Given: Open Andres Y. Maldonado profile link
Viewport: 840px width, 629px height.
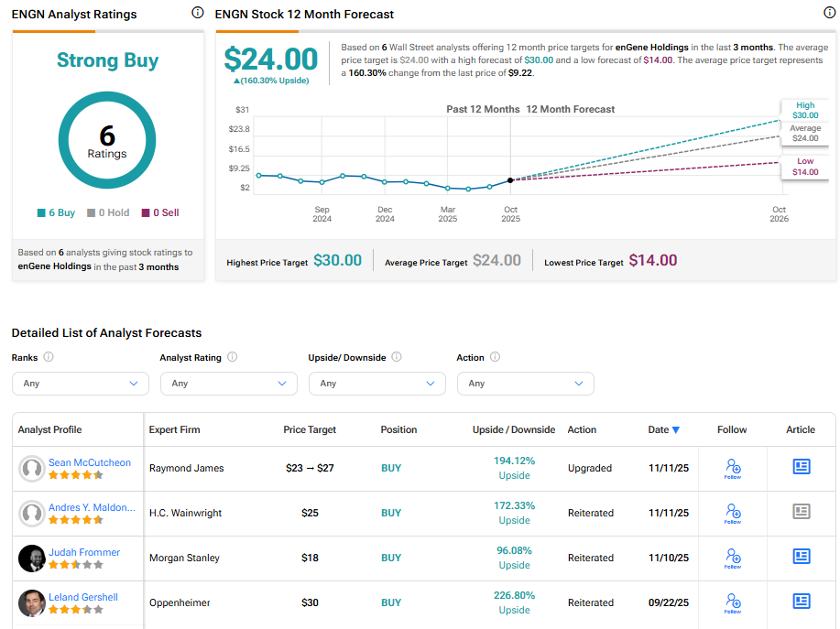Looking at the screenshot, I should click(92, 507).
